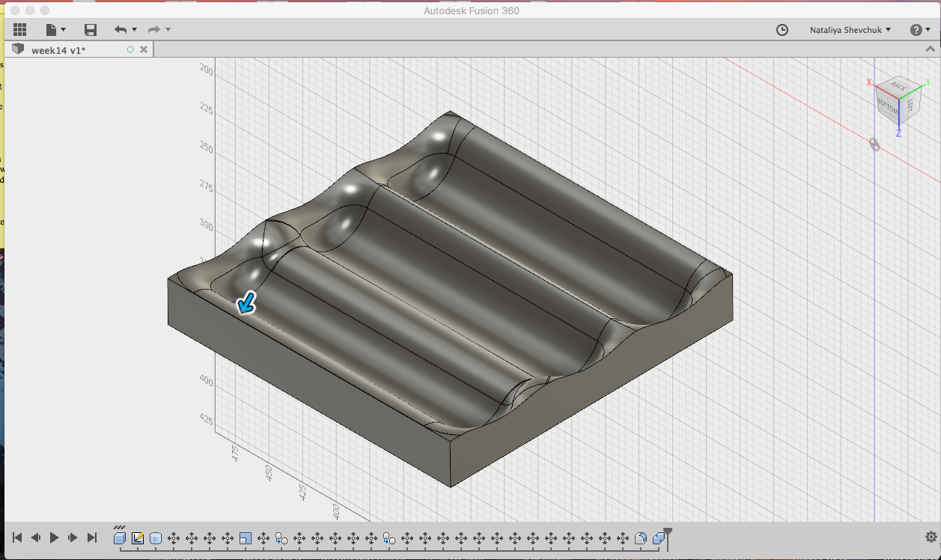Open the undo history dropdown arrow

tap(134, 30)
